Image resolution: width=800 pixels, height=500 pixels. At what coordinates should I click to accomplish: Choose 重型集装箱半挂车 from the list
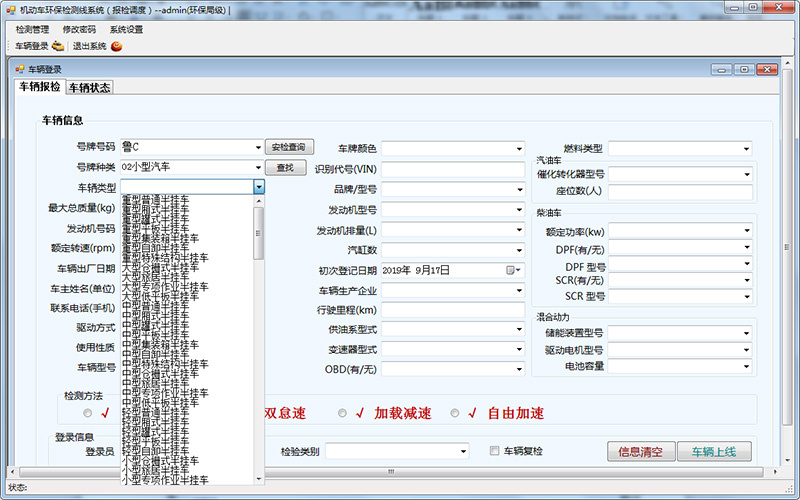pyautogui.click(x=160, y=238)
